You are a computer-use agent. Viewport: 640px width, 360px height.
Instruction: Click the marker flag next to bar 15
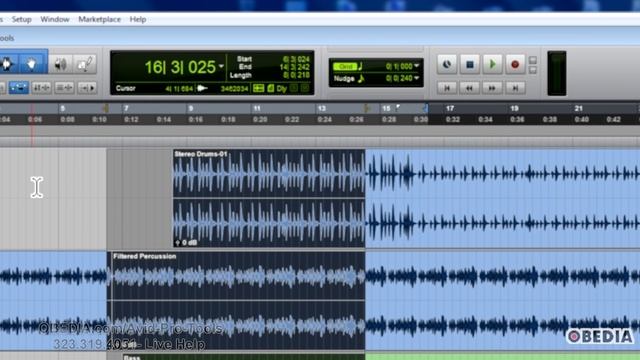(x=398, y=108)
